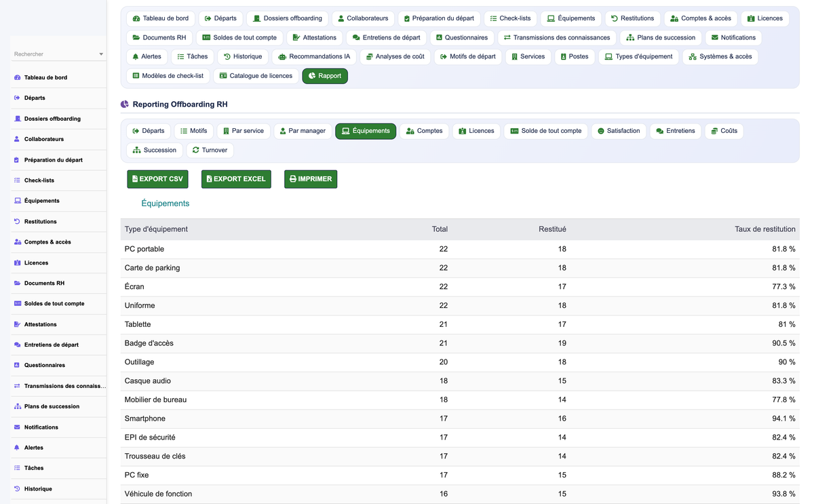814x504 pixels.
Task: Show the Par service report
Action: coord(244,131)
